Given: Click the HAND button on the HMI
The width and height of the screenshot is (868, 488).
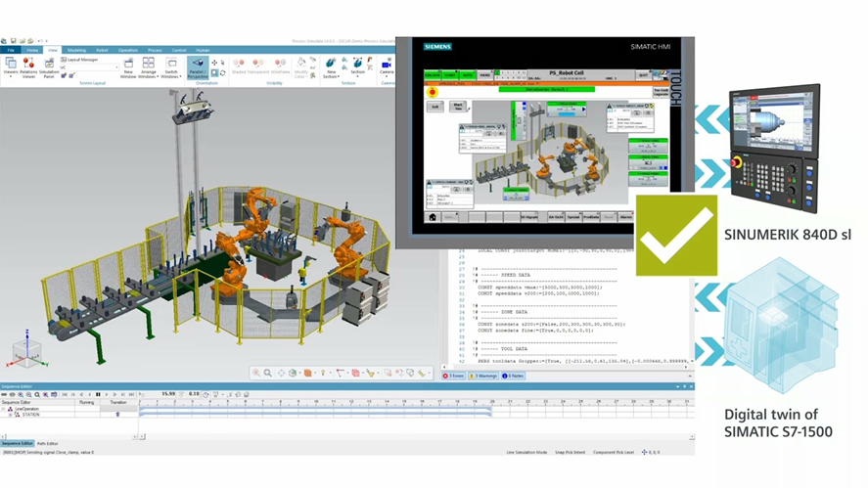Looking at the screenshot, I should tap(485, 74).
